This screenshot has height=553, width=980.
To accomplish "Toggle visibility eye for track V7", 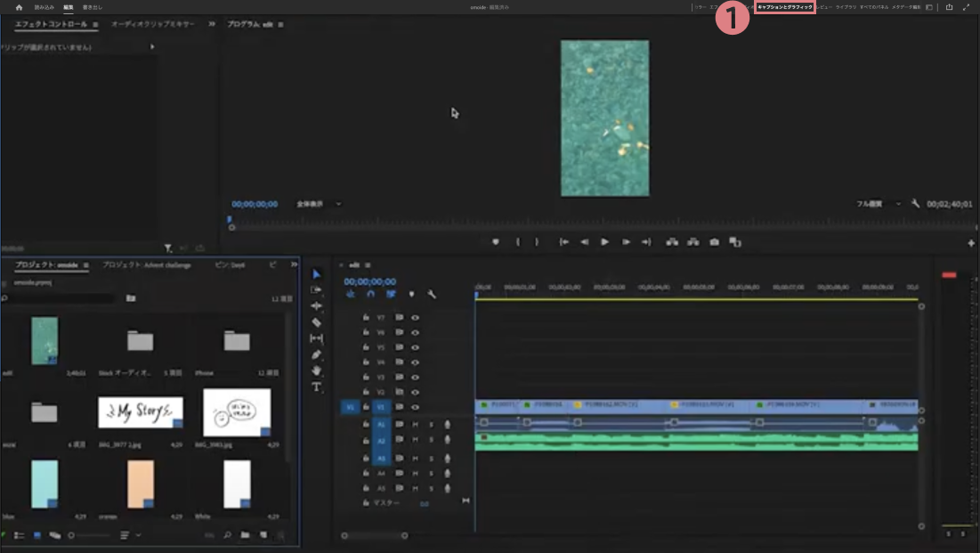I will coord(415,318).
